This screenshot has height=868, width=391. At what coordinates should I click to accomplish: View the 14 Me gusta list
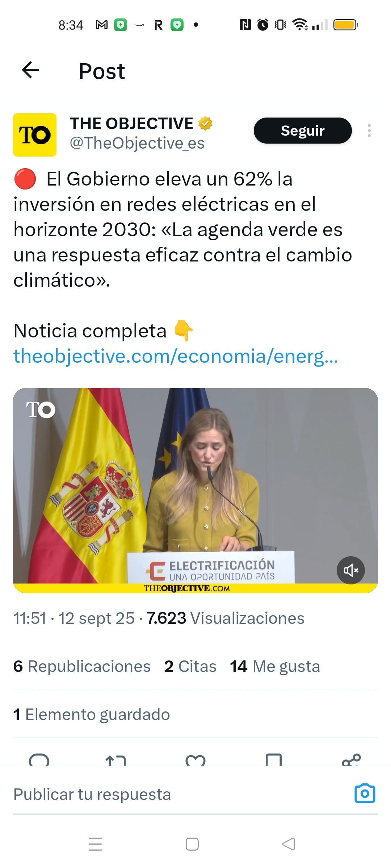tap(275, 666)
